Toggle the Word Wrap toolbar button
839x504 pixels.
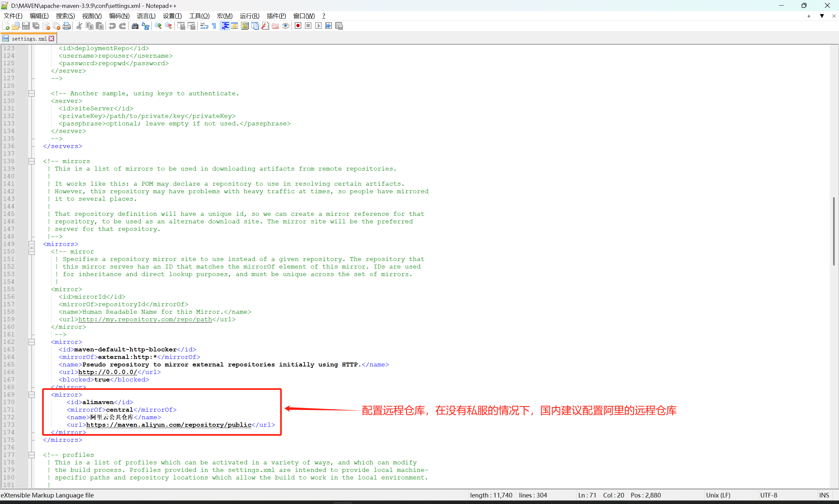pos(204,26)
